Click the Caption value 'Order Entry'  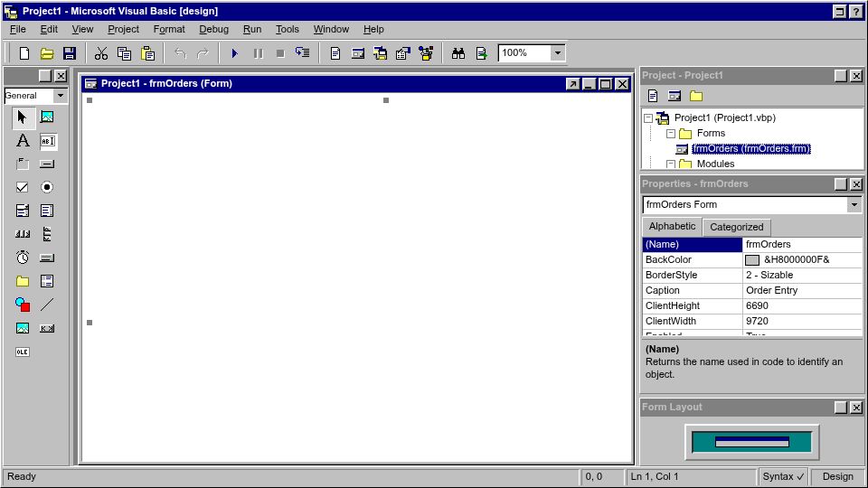[771, 290]
